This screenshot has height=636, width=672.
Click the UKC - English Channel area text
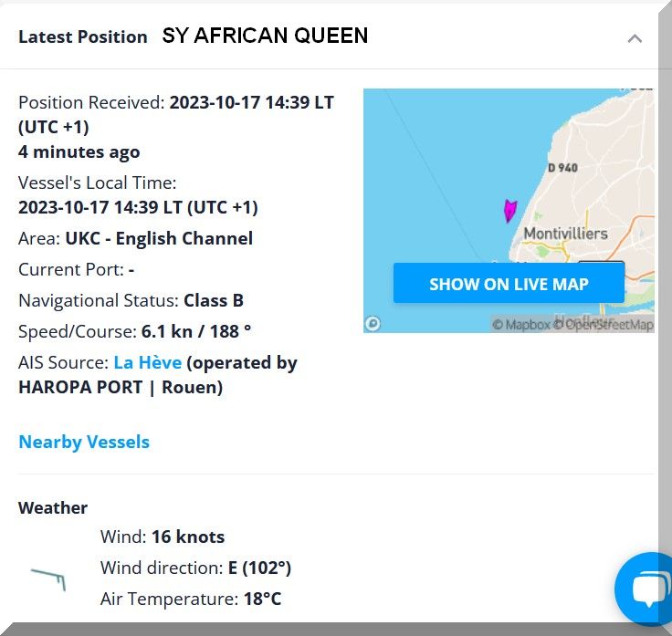point(159,238)
